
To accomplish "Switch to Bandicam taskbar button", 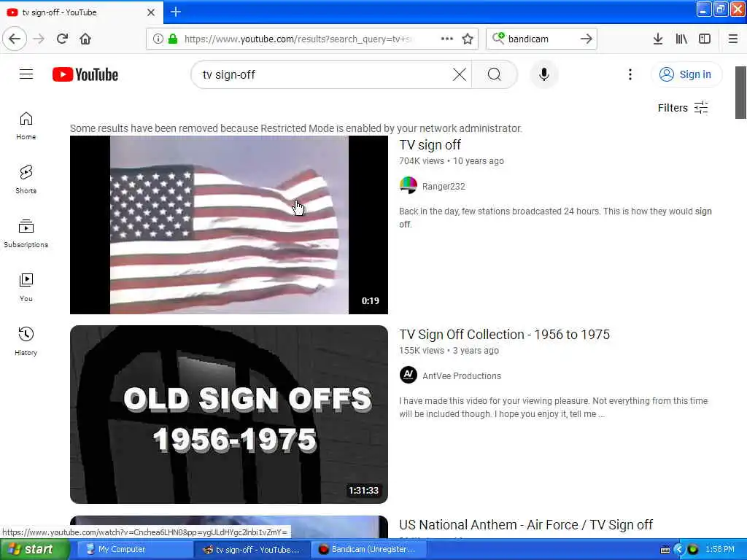I will click(369, 549).
